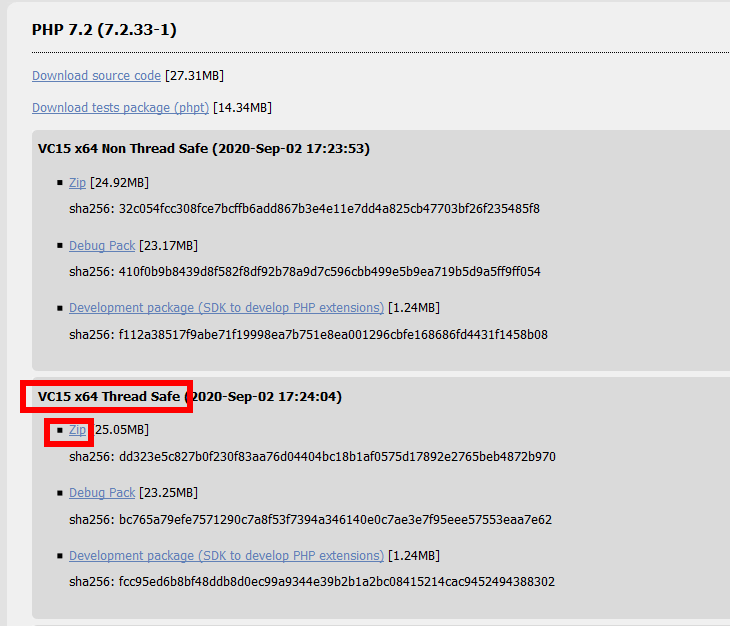Click VC15 x64 Non Thread Safe heading
Image resolution: width=730 pixels, height=626 pixels.
pyautogui.click(x=204, y=149)
